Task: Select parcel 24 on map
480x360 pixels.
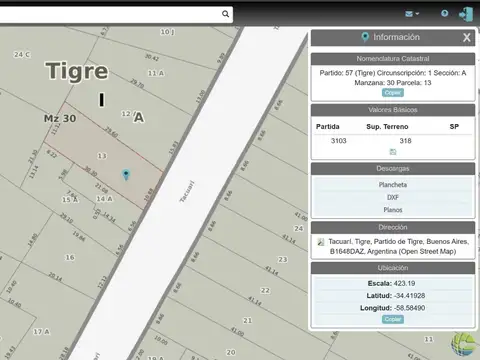Action: (298, 228)
